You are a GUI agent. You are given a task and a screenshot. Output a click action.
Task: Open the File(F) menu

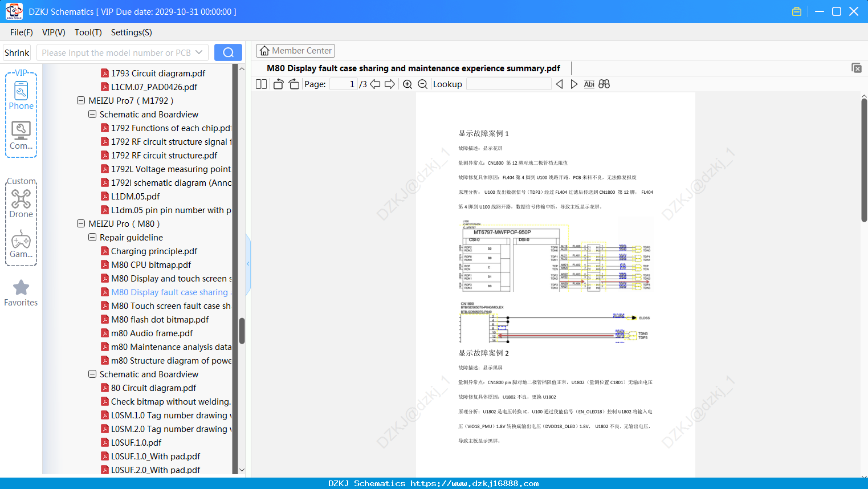click(22, 32)
